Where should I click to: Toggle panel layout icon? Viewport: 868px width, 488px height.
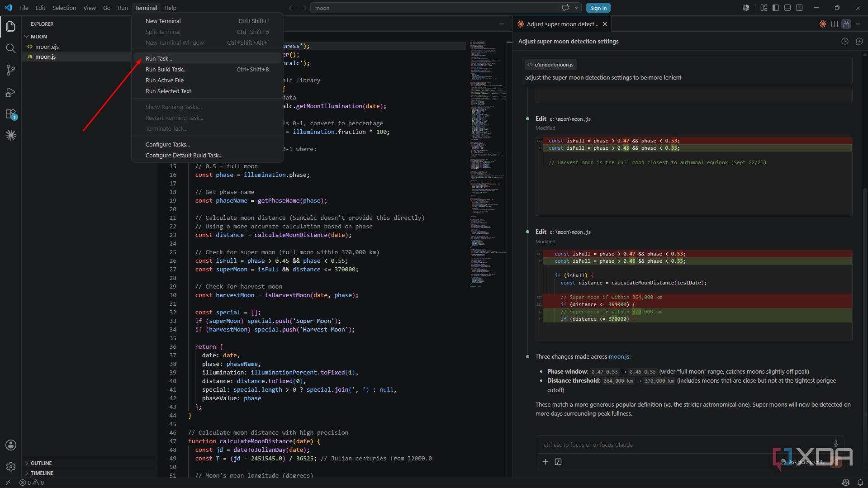pos(787,8)
